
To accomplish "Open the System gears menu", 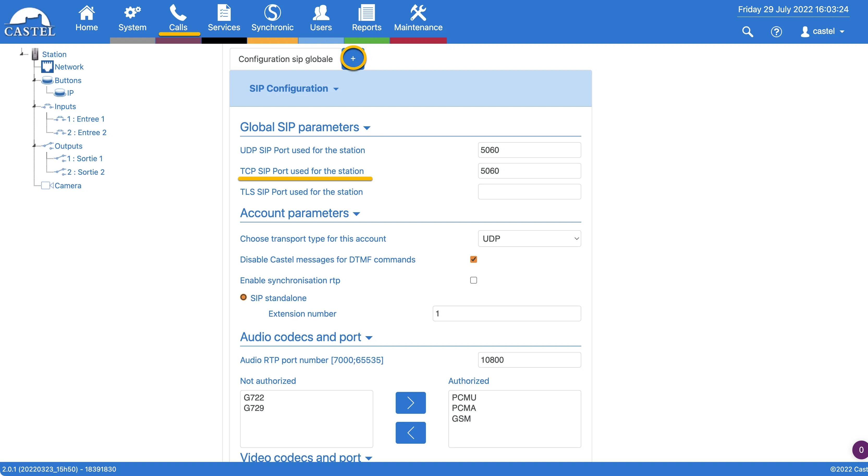I will point(132,18).
